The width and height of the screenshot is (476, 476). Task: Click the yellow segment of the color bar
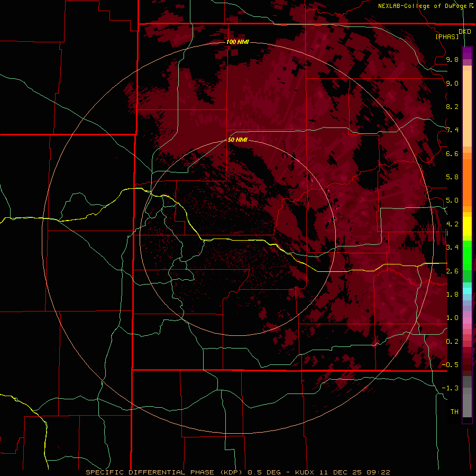[x=467, y=226]
